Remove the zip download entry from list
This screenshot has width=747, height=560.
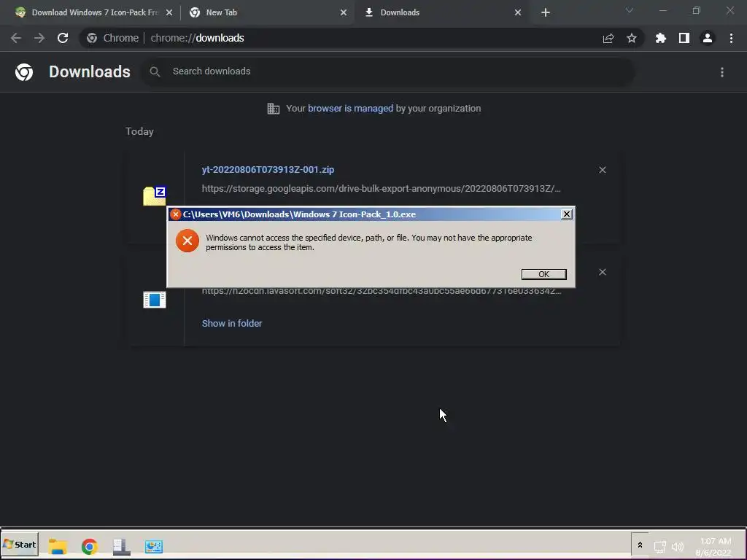pos(602,170)
